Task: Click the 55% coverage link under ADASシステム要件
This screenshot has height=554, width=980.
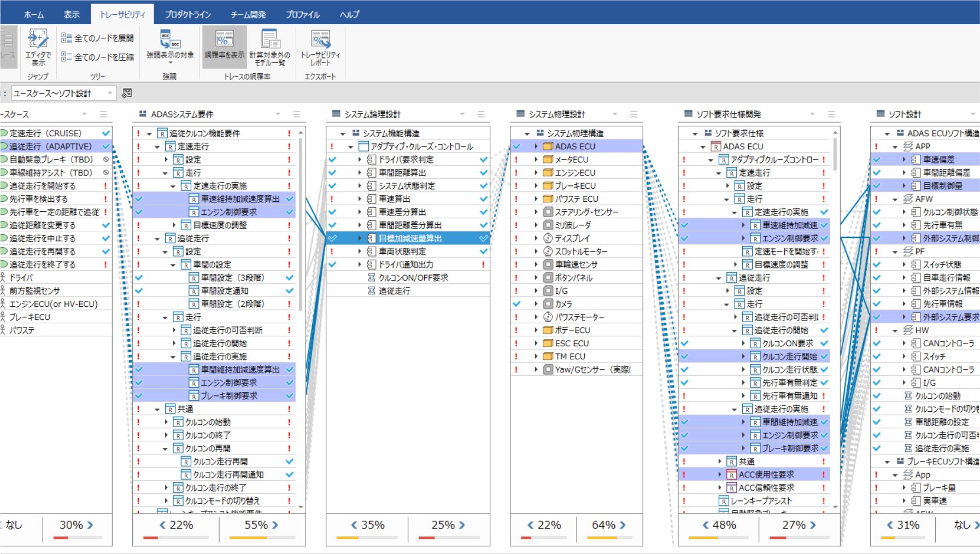Action: pos(261,525)
